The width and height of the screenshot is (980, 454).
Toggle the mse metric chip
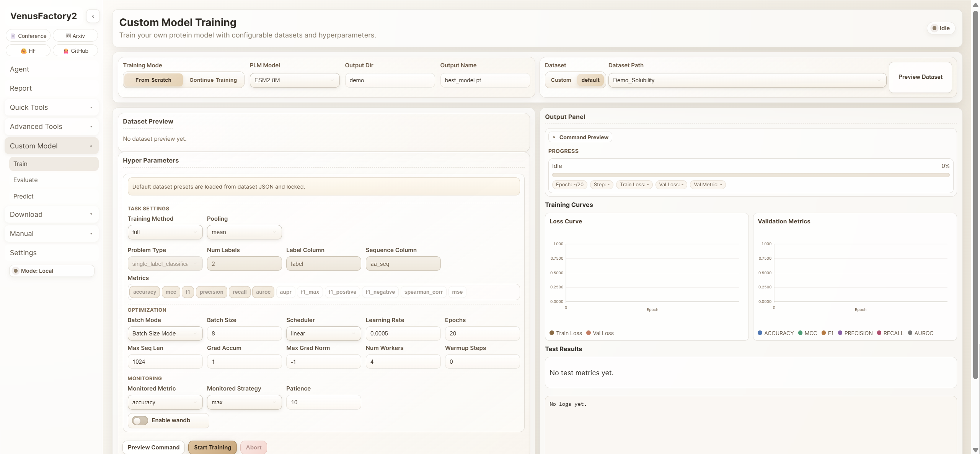[x=457, y=292]
